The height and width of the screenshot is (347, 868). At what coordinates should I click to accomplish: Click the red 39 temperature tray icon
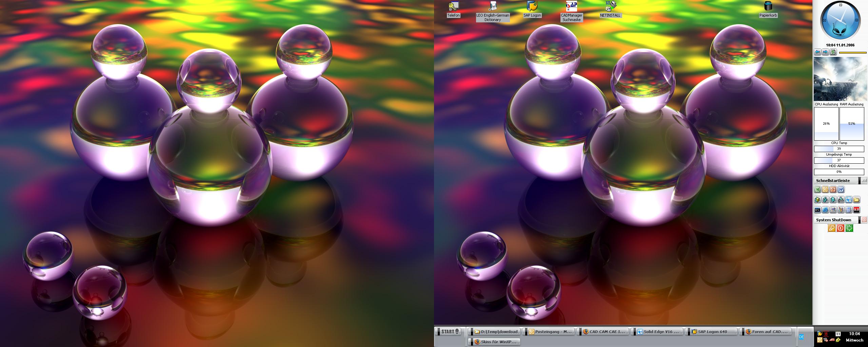826,334
